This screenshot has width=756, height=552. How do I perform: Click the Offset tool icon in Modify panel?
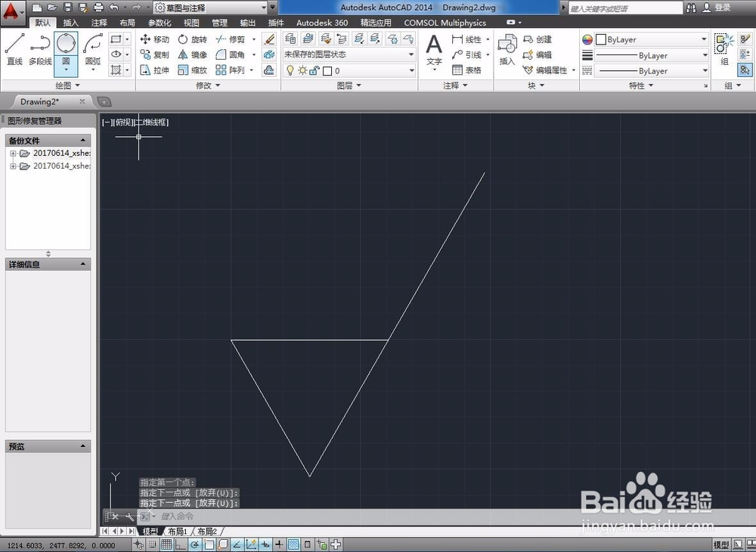tap(269, 70)
